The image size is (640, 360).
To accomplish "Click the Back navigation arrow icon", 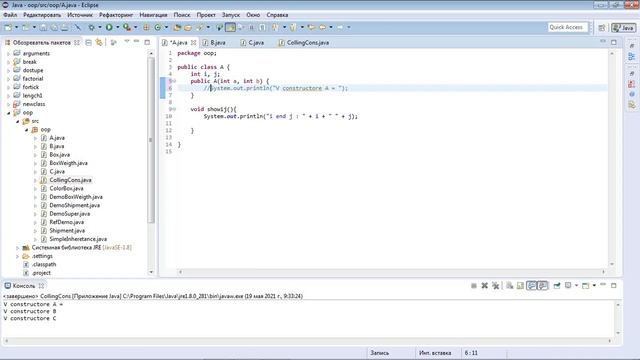I will pos(322,27).
